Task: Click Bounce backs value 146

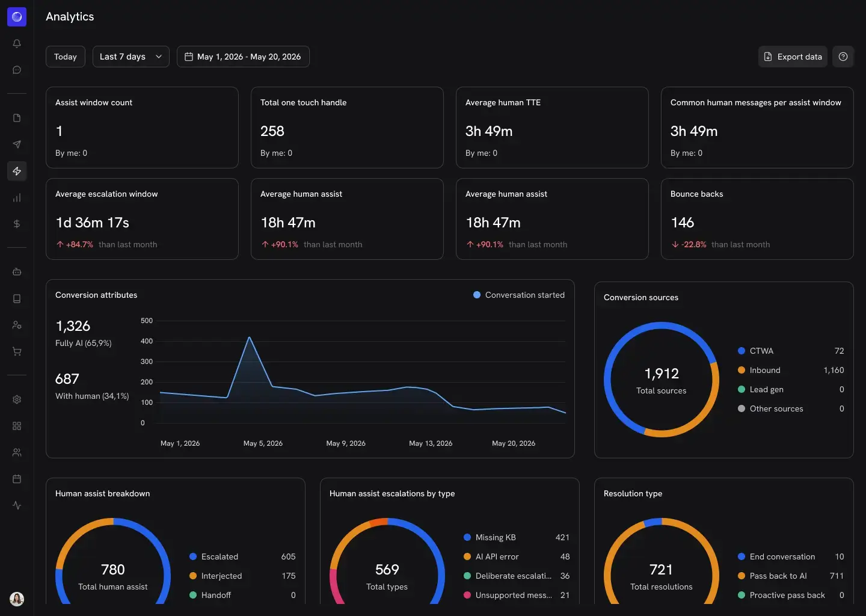Action: tap(683, 223)
